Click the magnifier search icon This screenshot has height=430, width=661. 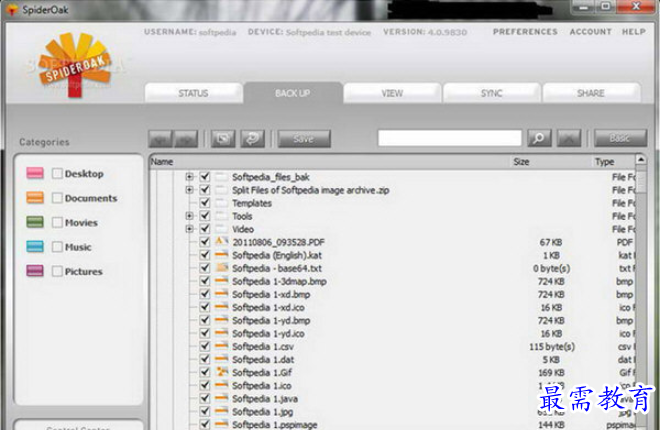tap(539, 138)
